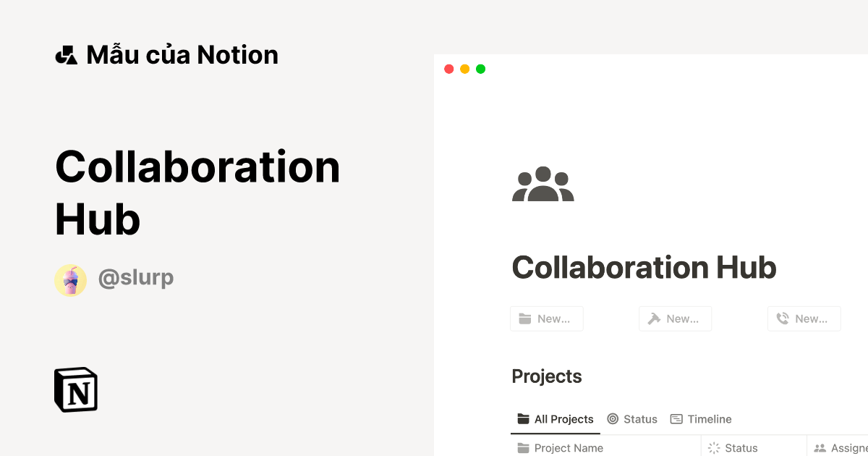Click the Mẫu của Notion header text
The height and width of the screenshot is (456, 868).
[182, 54]
